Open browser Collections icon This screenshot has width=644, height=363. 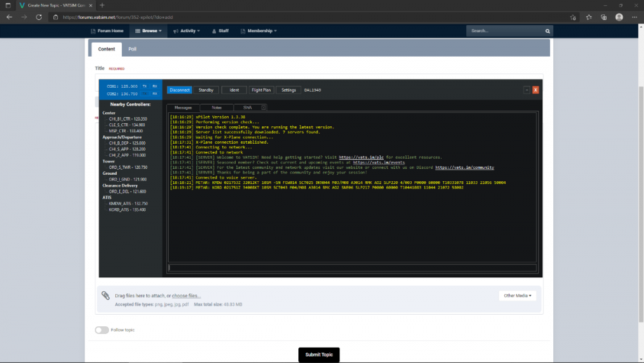pos(604,17)
